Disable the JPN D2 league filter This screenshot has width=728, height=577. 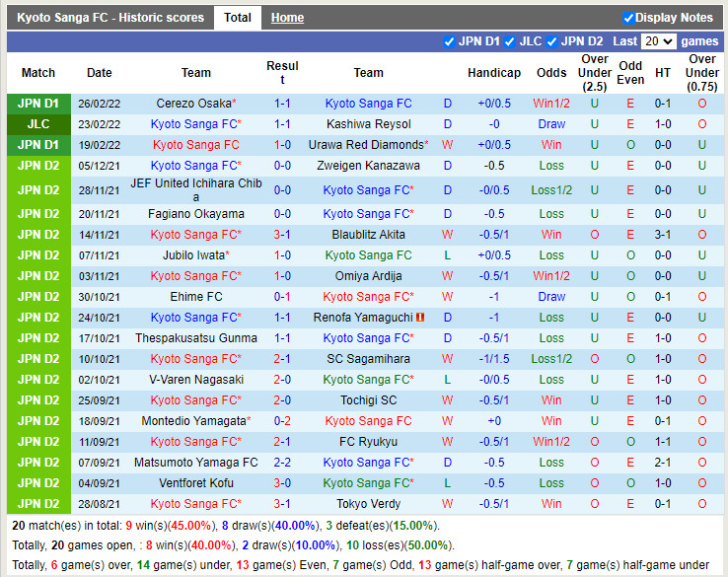click(x=552, y=41)
